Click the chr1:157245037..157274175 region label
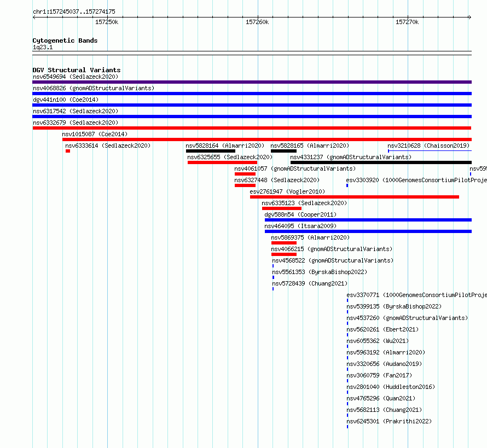Screen dimensions: 487x448 (74, 12)
